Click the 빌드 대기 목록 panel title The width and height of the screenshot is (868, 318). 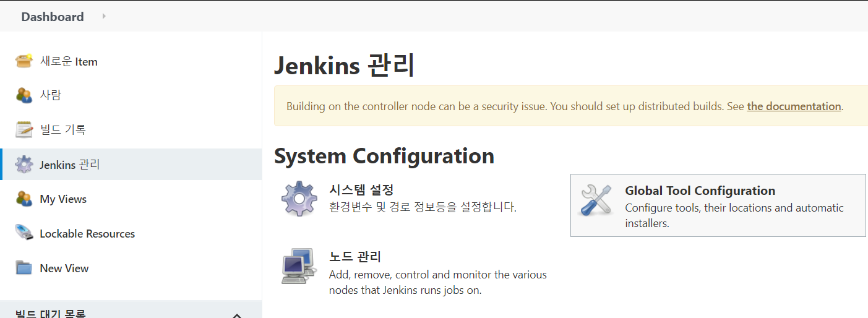(x=50, y=313)
